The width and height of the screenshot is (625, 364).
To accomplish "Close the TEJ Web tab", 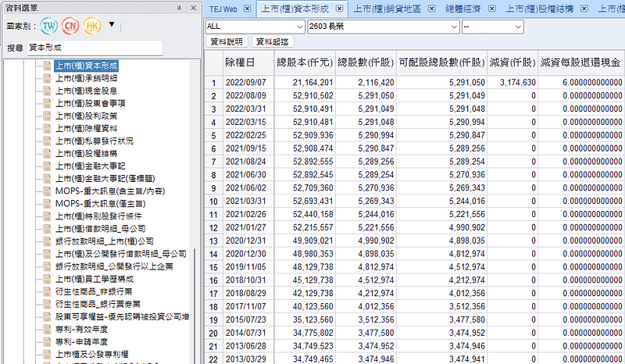I will coord(248,9).
